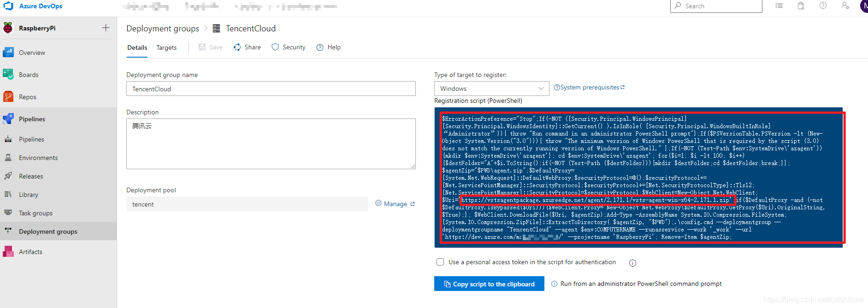Viewport: 868px width, 308px height.
Task: Click the Deployment groups sidebar icon
Action: coord(8,231)
